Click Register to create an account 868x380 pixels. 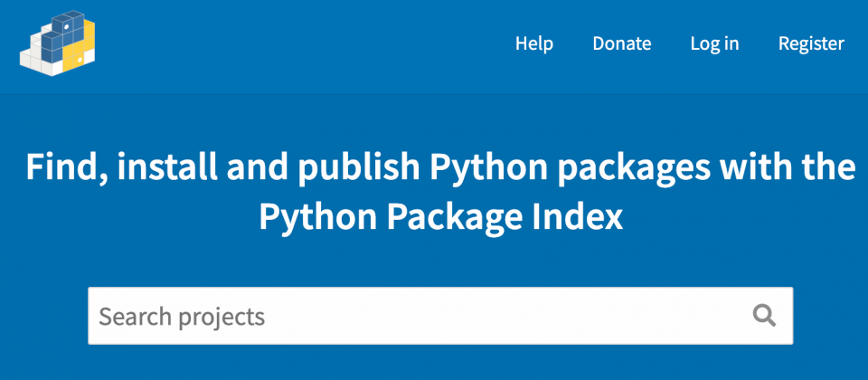tap(811, 43)
